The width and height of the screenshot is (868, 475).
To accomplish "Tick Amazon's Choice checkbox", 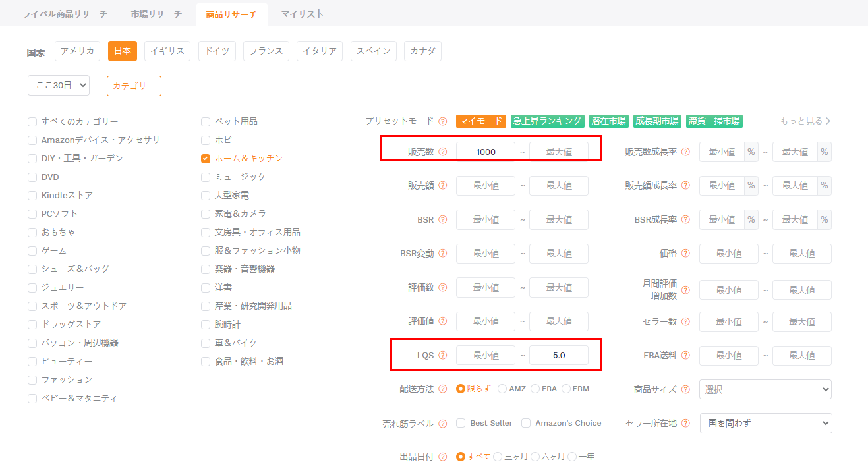I will point(526,423).
